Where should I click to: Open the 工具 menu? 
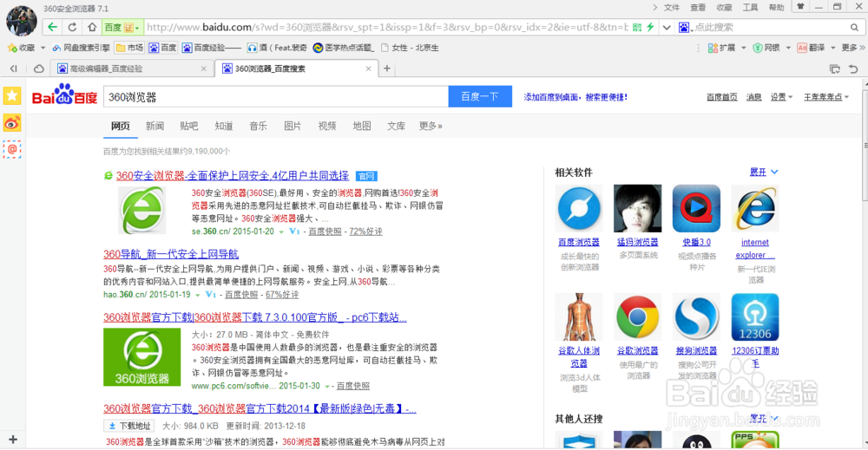(x=750, y=7)
